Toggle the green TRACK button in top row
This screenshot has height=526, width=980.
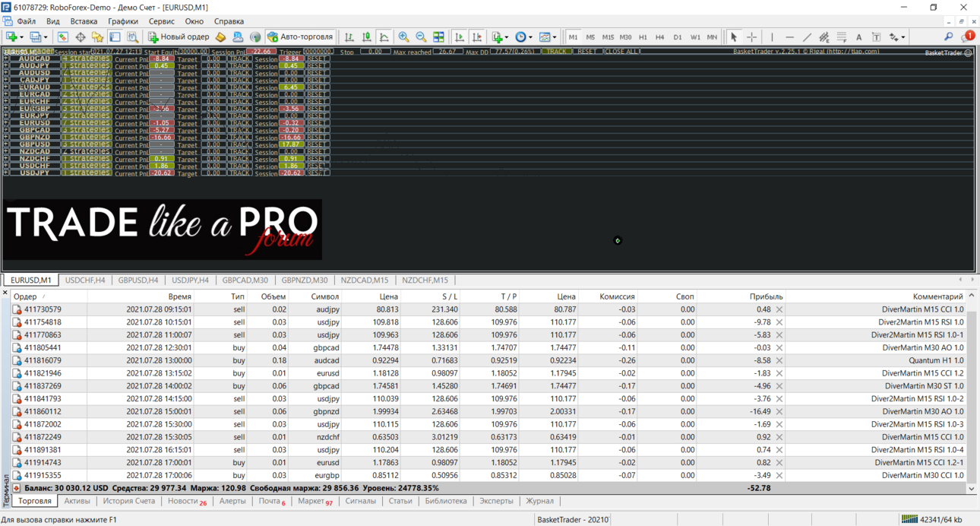point(556,52)
